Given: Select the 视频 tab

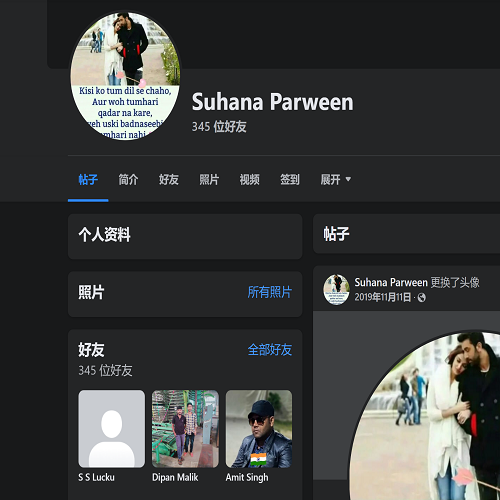Looking at the screenshot, I should 249,180.
